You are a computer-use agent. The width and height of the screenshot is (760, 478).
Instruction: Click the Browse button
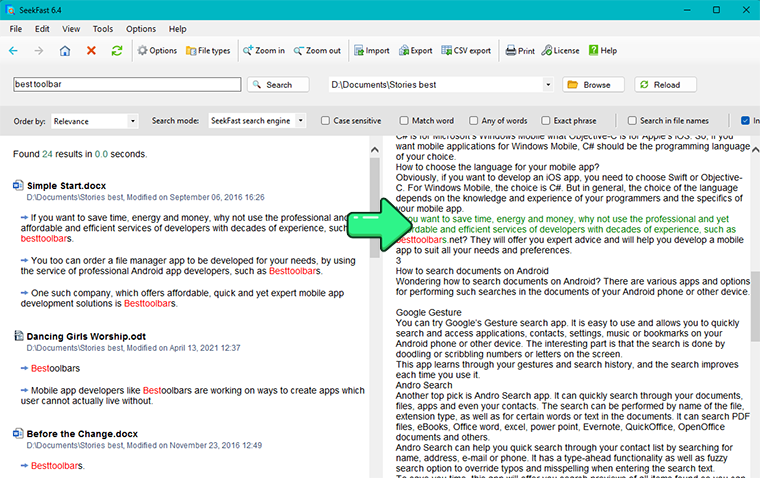[593, 84]
